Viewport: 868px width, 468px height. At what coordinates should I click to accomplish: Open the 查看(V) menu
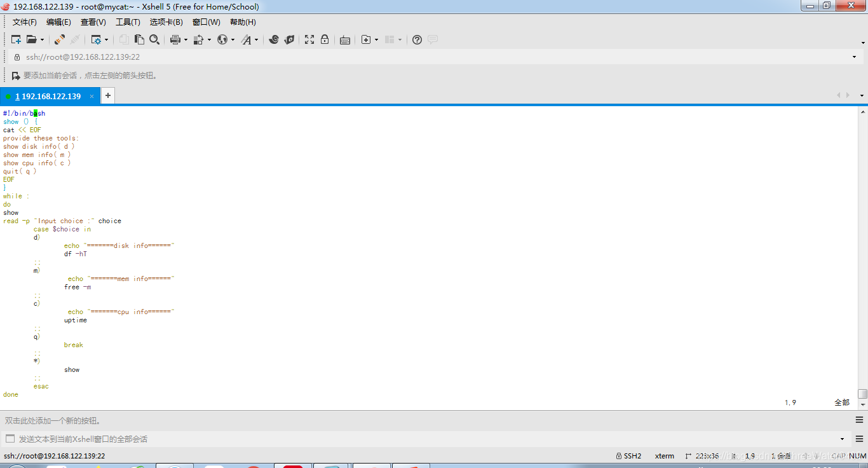point(93,22)
